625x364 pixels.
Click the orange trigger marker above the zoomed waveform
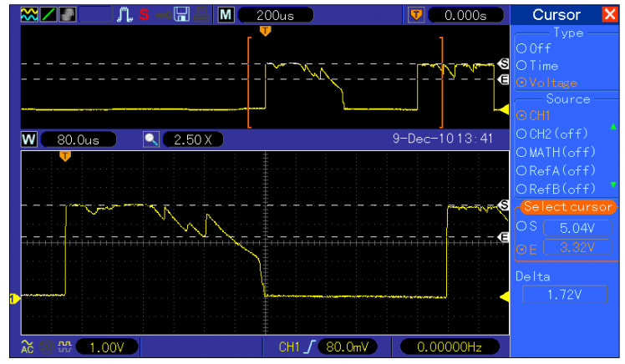(x=66, y=156)
